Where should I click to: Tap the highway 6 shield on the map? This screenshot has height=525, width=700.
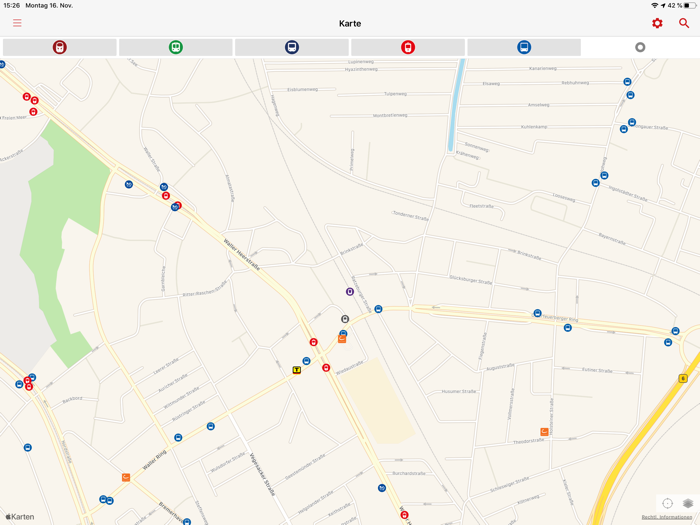click(x=683, y=379)
